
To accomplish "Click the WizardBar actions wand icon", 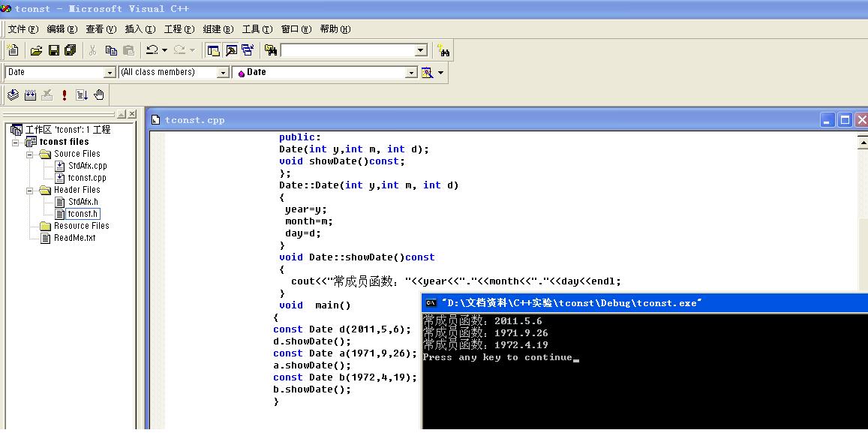I will click(427, 73).
